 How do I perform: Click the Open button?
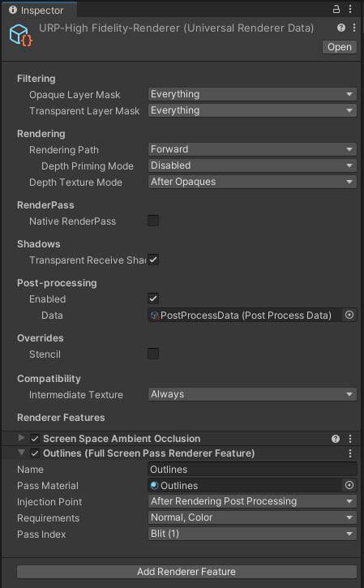(340, 47)
